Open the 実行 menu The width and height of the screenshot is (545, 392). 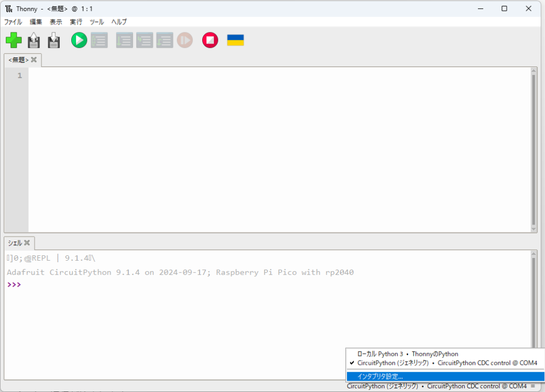point(76,22)
